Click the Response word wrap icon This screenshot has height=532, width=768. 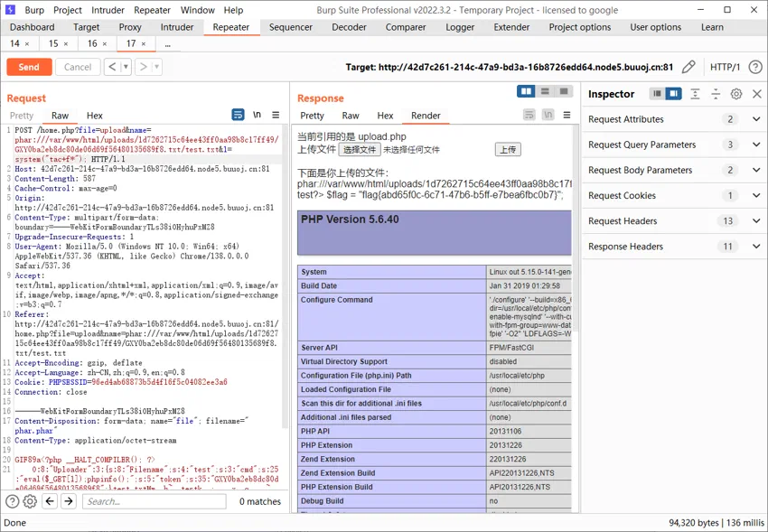529,115
